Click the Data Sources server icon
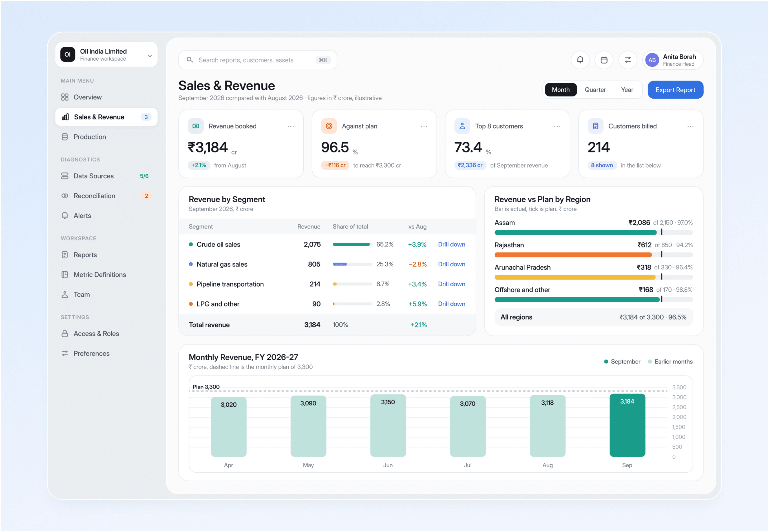The image size is (769, 532). (x=65, y=176)
